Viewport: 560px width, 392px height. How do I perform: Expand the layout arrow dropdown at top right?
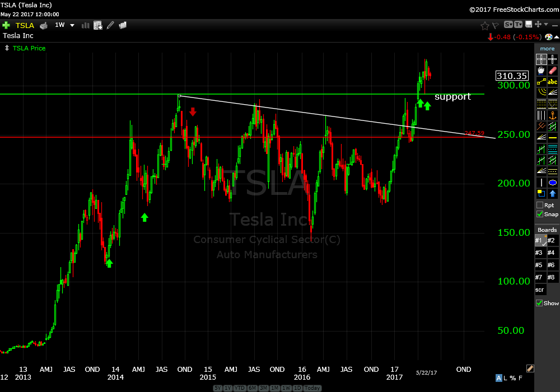pyautogui.click(x=546, y=25)
